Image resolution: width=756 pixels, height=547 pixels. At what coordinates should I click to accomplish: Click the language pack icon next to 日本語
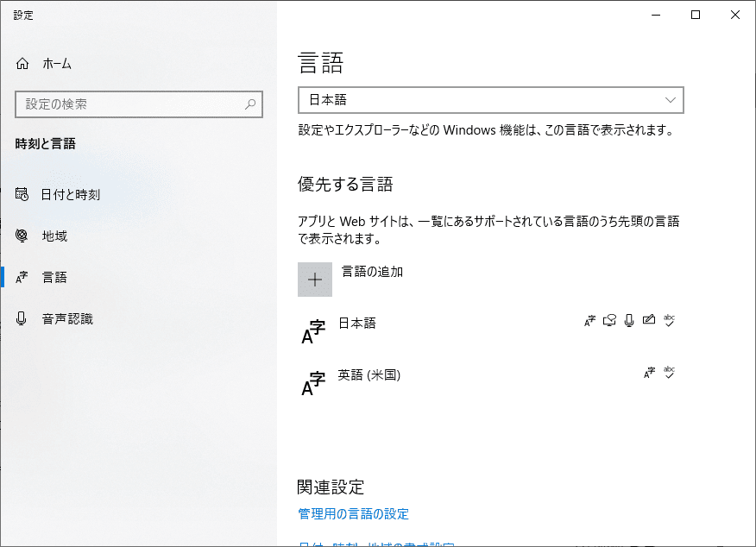(x=591, y=319)
